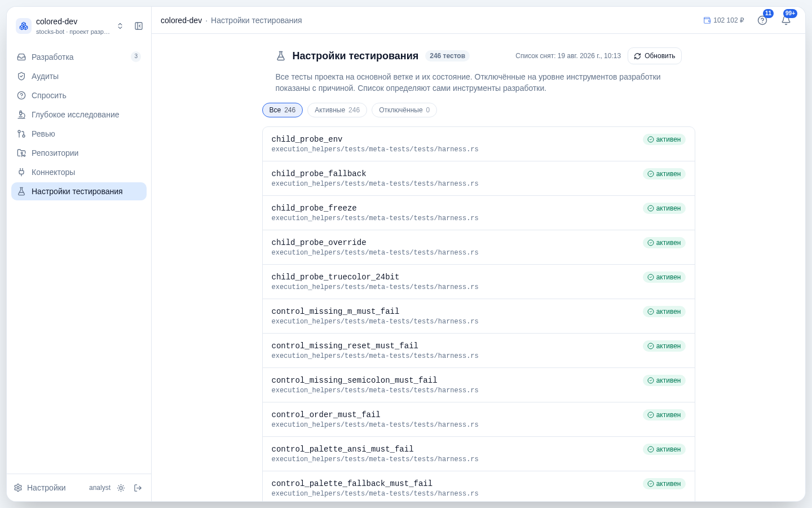Click the control_palette_ansi_must_fail test row
The height and width of the screenshot is (508, 812).
(x=479, y=454)
